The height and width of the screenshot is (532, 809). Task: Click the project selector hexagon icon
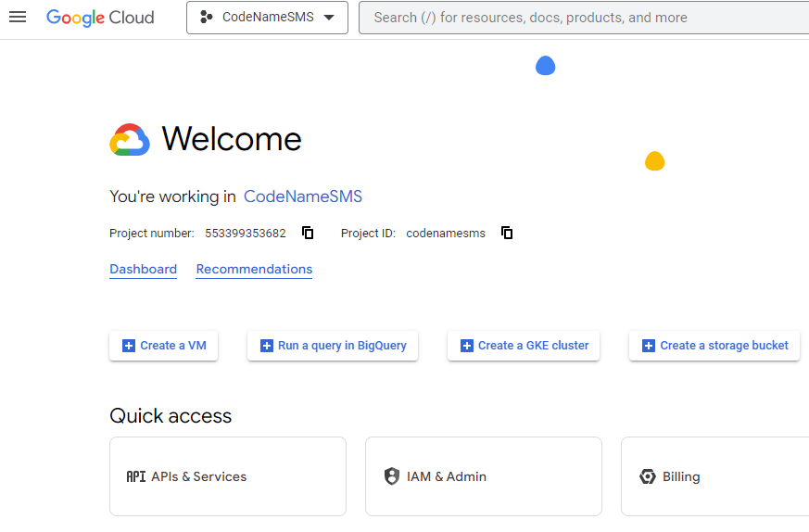point(206,18)
